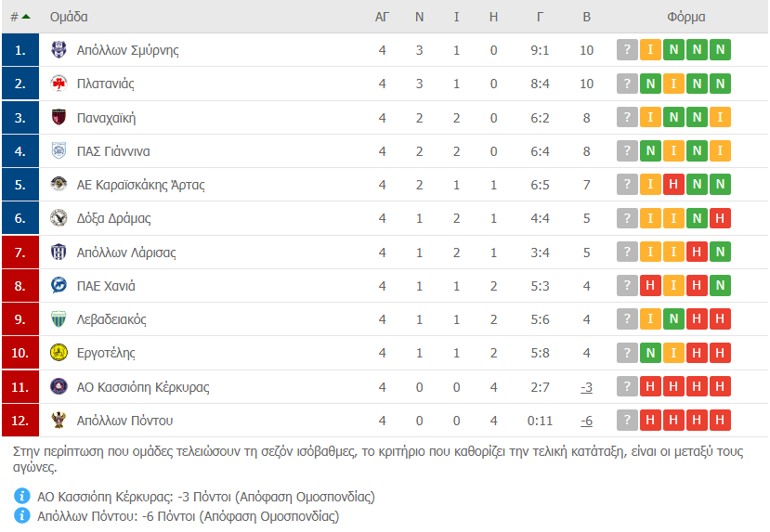Viewport: 770px width, 532px height.
Task: Open the Λεβαδειακός team link
Action: [111, 319]
